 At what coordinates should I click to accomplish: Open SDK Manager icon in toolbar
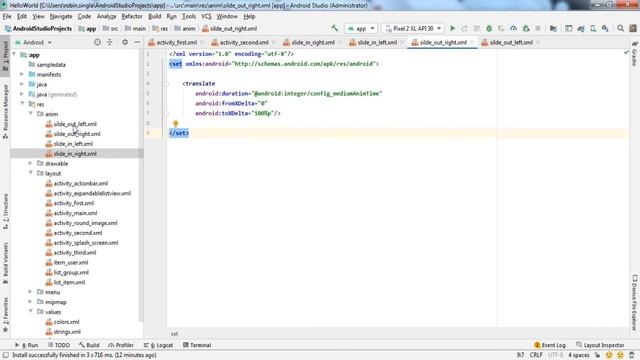point(605,29)
